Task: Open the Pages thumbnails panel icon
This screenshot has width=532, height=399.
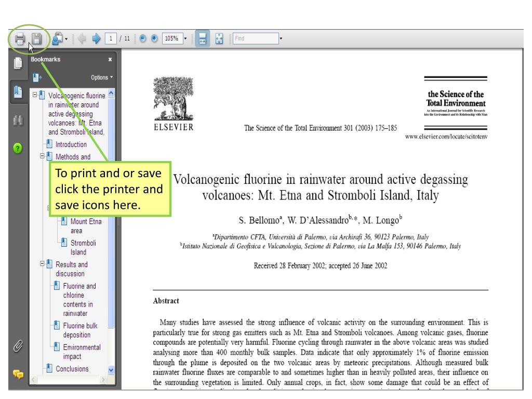Action: 18,63
